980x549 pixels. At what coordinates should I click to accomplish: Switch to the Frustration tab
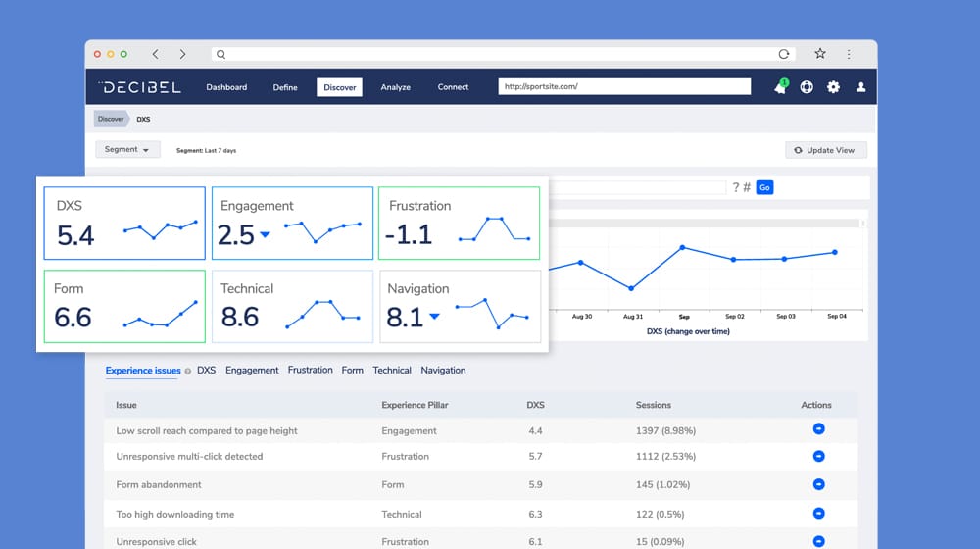click(310, 371)
